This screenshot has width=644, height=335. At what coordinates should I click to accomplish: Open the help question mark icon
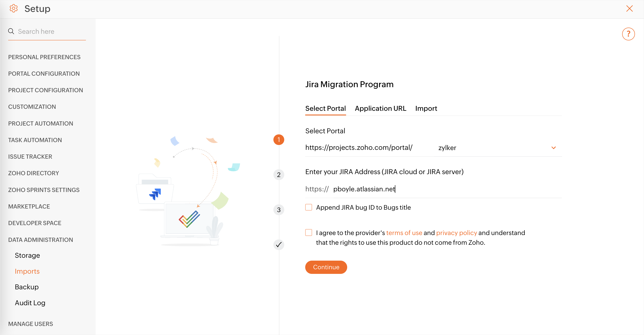pos(628,34)
